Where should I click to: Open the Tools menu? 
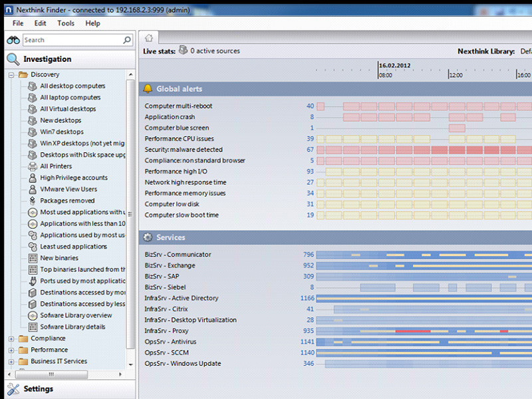66,23
